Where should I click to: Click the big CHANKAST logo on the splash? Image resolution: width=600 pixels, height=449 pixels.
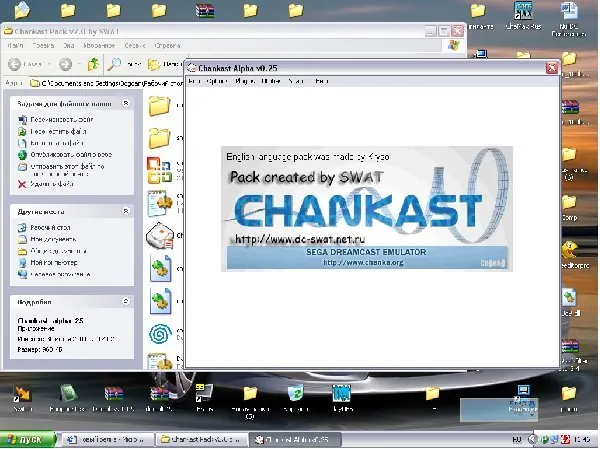pos(358,210)
